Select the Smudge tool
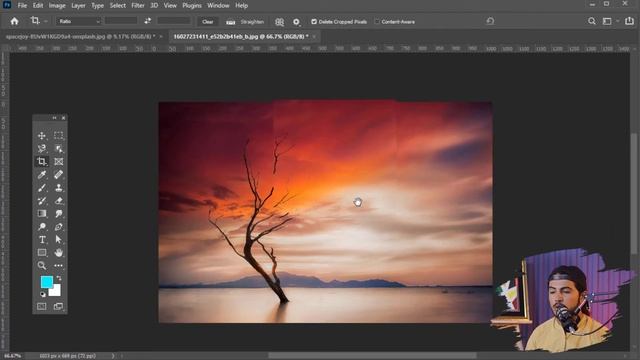The width and height of the screenshot is (640, 360). tap(58, 213)
